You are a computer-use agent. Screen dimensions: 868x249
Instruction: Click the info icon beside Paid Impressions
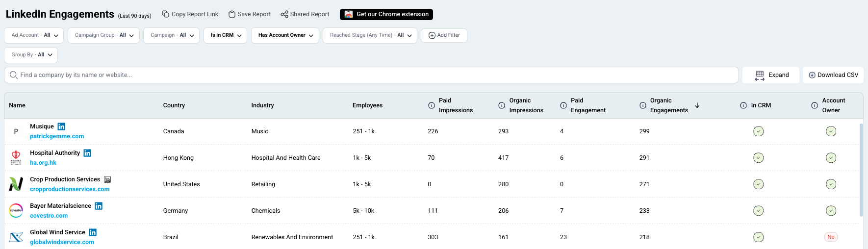coord(432,105)
